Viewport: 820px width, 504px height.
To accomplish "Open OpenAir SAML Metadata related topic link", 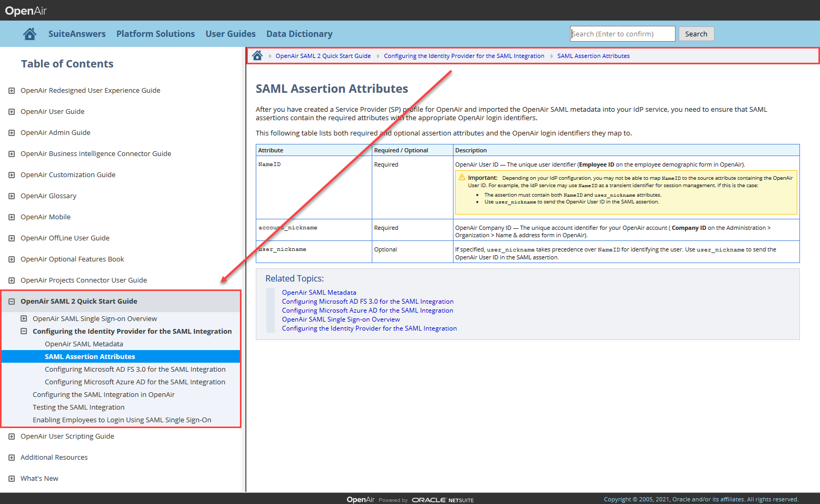I will (x=319, y=293).
